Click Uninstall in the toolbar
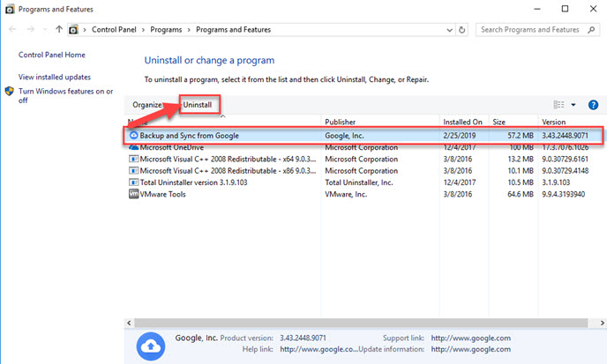The width and height of the screenshot is (607, 364). point(198,105)
